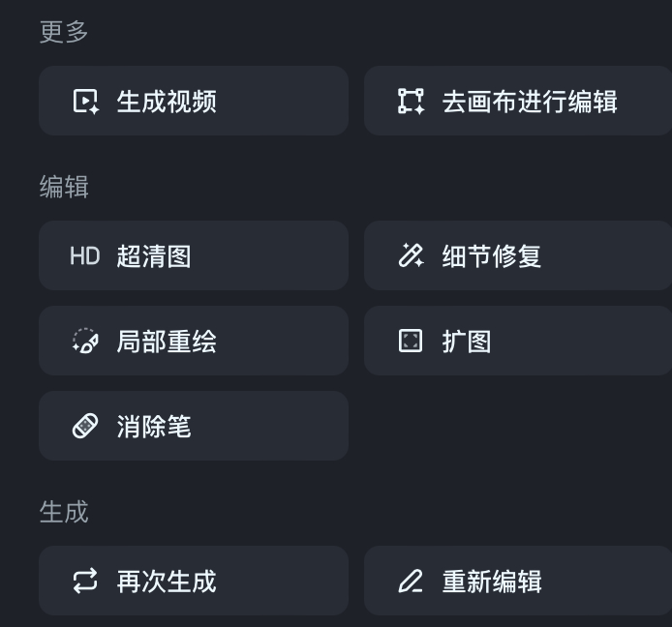Select 扩图 to outpaint the image
This screenshot has width=672, height=627.
point(466,342)
